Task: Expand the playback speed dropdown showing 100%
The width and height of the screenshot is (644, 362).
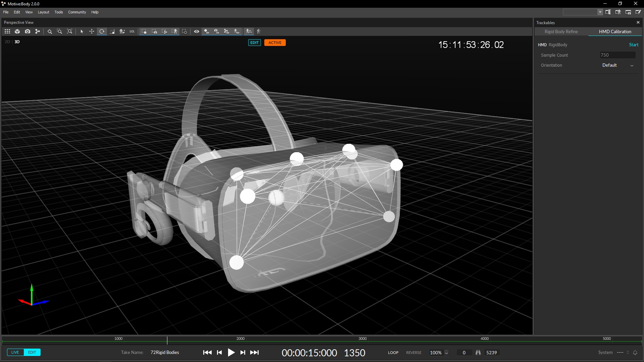Action: [x=446, y=352]
